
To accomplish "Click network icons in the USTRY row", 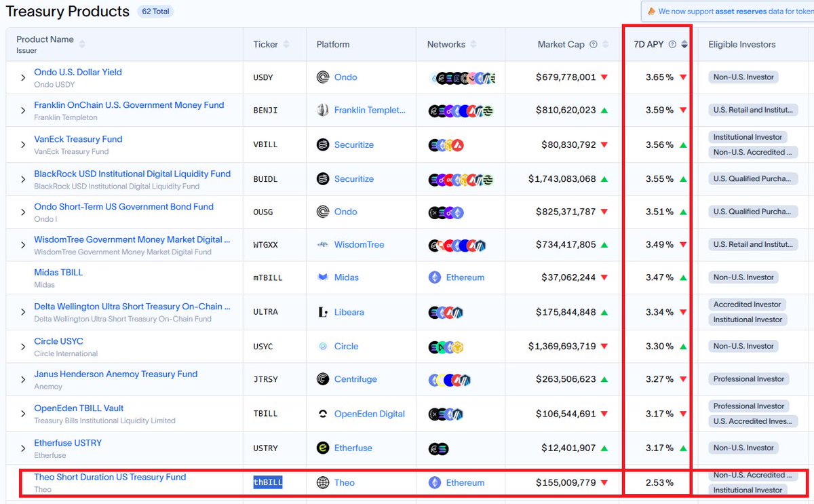I will (438, 448).
